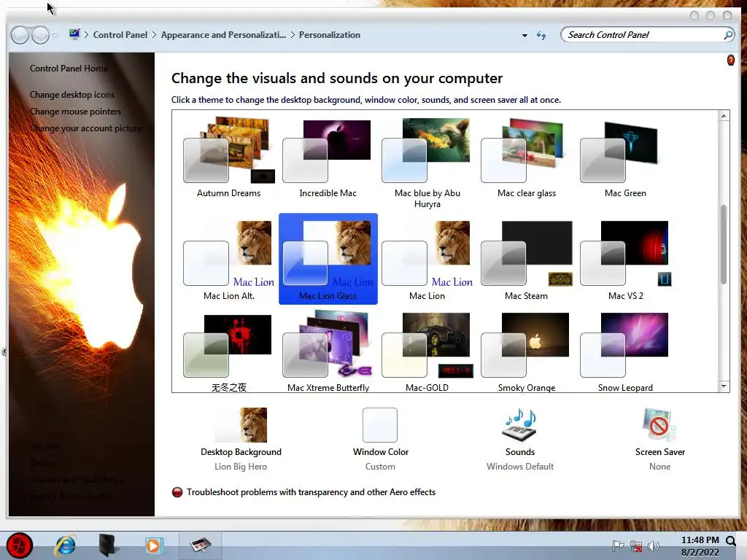Click the Search Control Panel field
The width and height of the screenshot is (747, 560).
(x=643, y=35)
